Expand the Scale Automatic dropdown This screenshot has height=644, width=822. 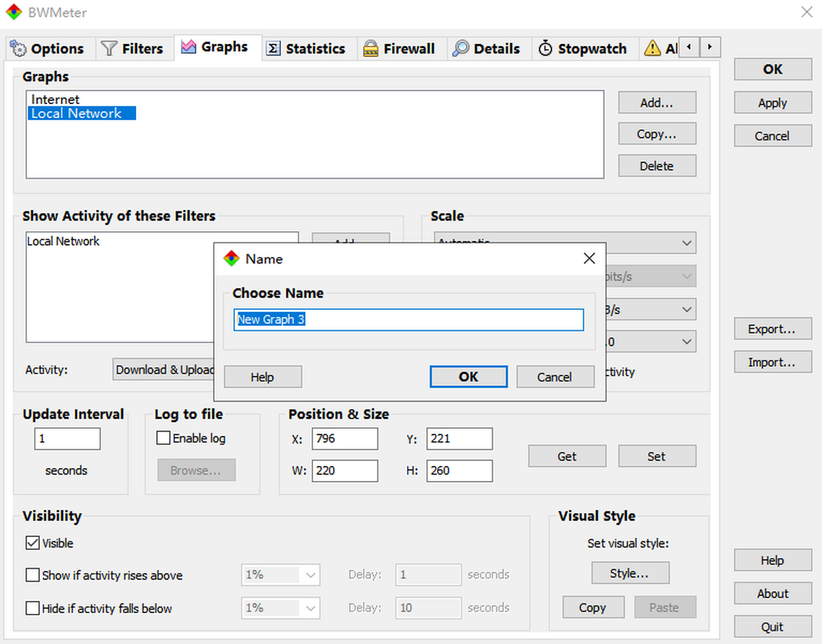pyautogui.click(x=686, y=243)
